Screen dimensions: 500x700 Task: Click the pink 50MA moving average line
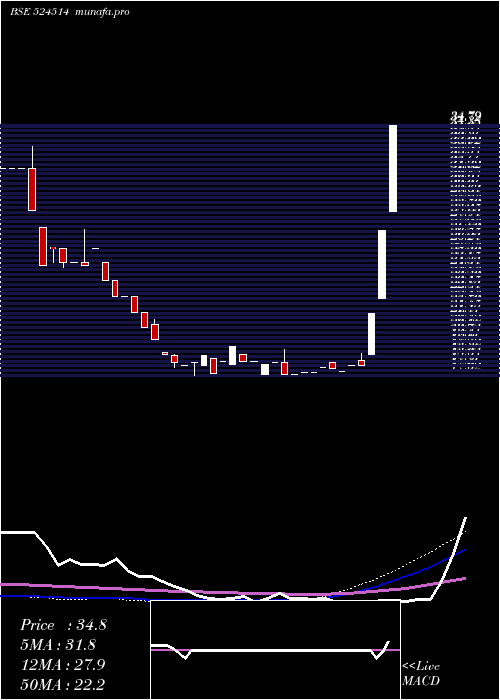[232, 592]
